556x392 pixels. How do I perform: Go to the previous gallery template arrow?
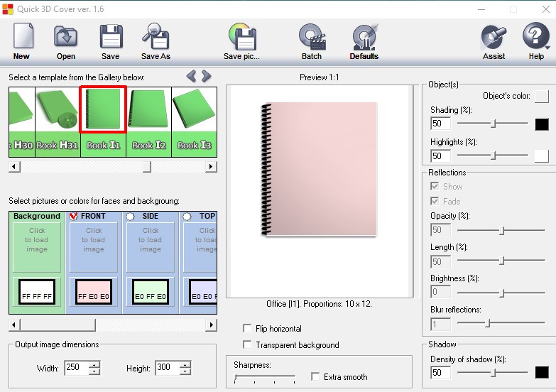pyautogui.click(x=191, y=76)
